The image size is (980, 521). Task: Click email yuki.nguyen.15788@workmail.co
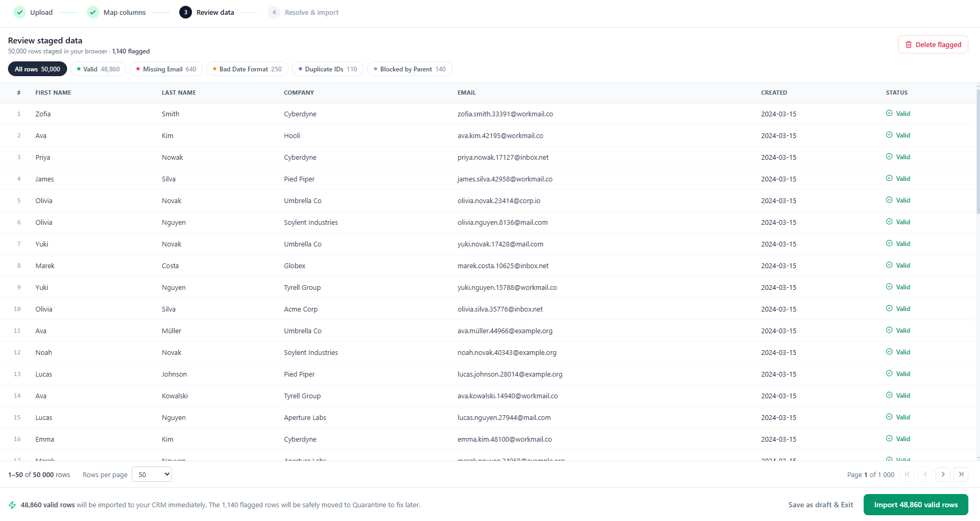click(x=507, y=287)
